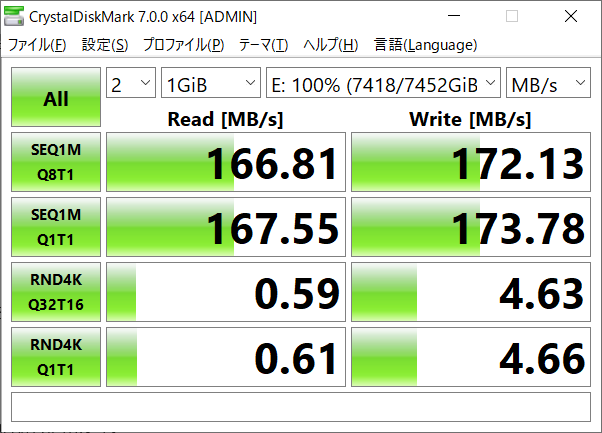Start the RND4K Q32T16 test
The width and height of the screenshot is (602, 433).
coord(56,292)
